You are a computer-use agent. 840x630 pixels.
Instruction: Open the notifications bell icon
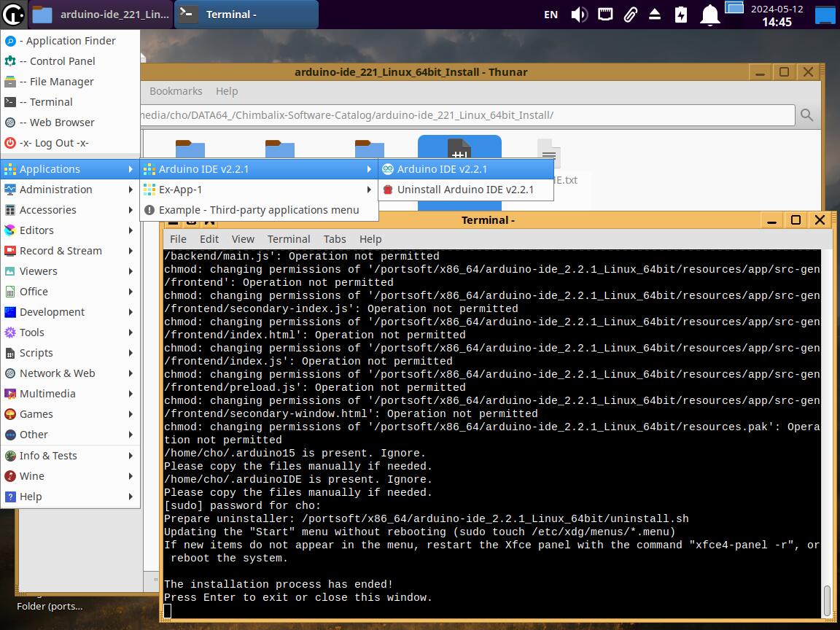(x=709, y=15)
